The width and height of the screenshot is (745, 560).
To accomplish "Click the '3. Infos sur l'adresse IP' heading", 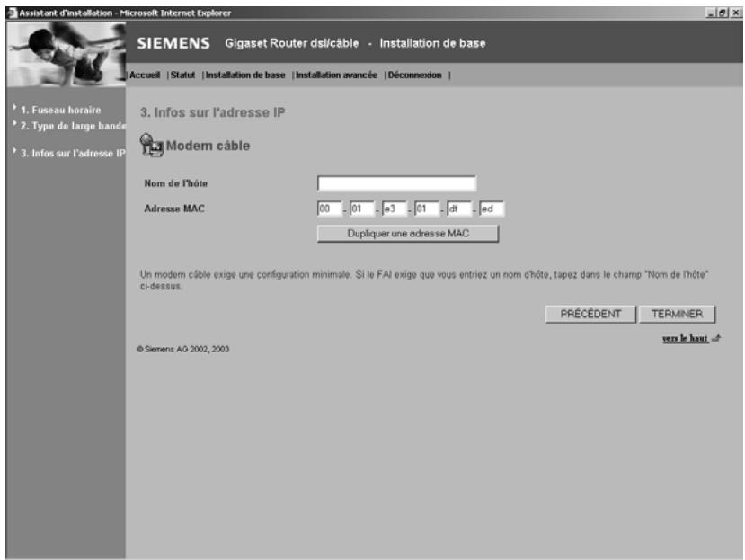I will coord(212,112).
